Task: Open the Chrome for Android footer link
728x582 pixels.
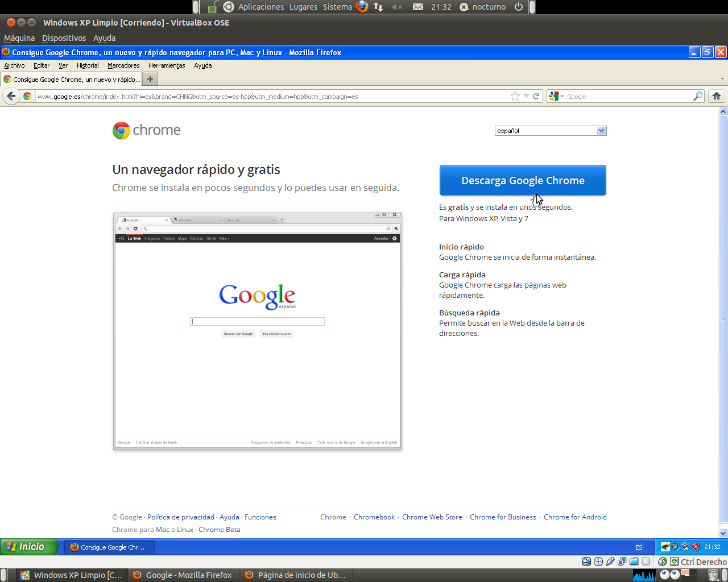Action: click(575, 517)
